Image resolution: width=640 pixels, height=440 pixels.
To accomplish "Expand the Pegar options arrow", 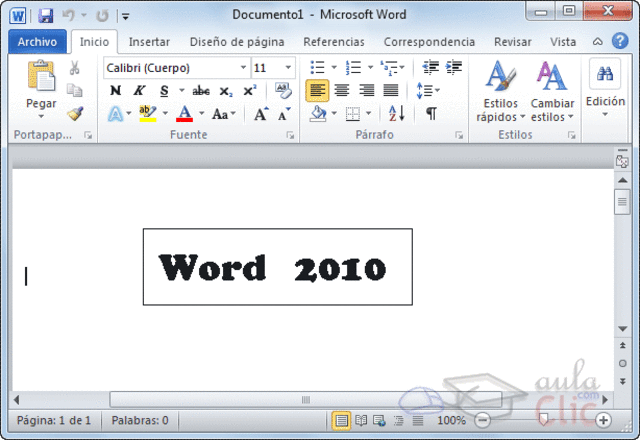I will point(41,117).
